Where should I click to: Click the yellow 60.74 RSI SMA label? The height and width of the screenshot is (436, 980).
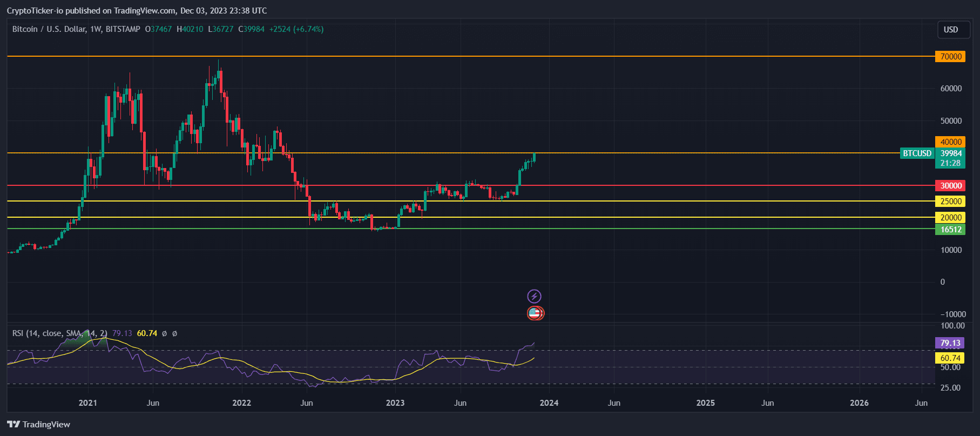pyautogui.click(x=950, y=358)
